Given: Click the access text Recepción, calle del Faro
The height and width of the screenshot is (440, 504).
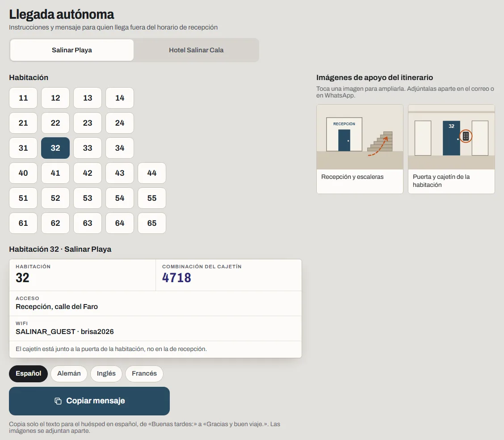Looking at the screenshot, I should click(x=57, y=307).
